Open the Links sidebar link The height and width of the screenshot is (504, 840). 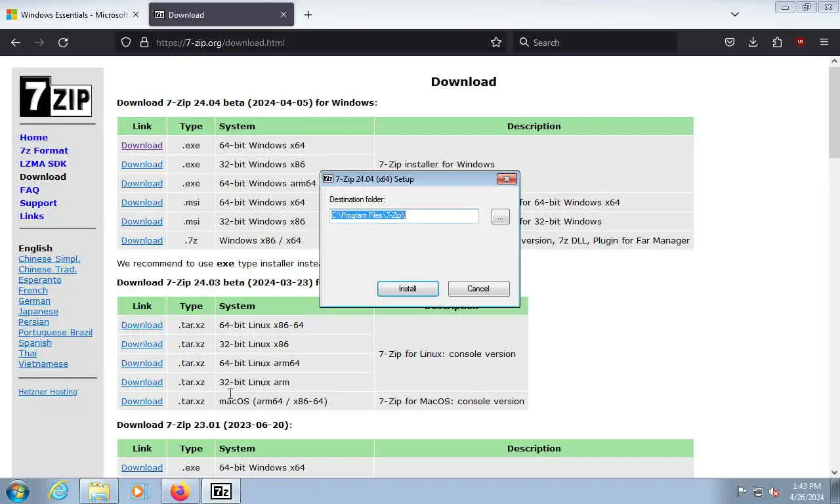pos(31,216)
